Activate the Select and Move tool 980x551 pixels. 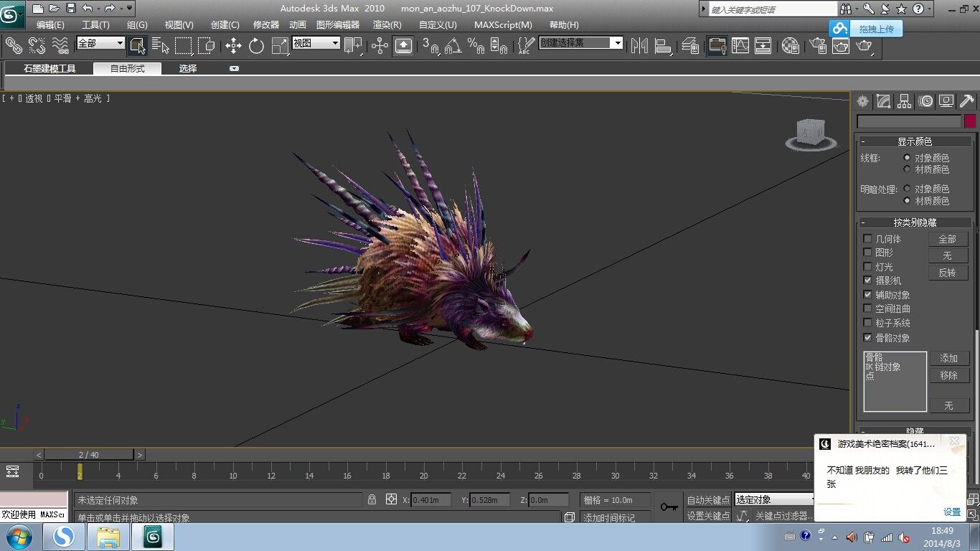[x=233, y=46]
